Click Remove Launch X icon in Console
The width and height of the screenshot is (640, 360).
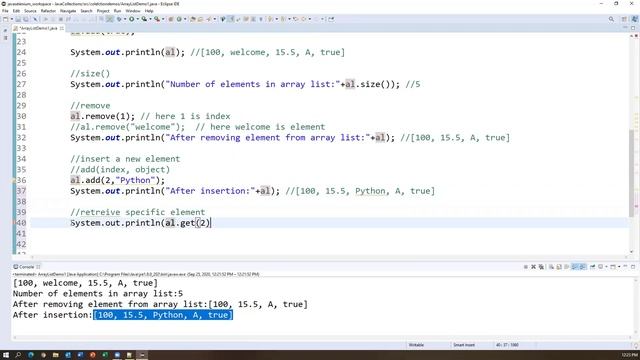coord(533,267)
